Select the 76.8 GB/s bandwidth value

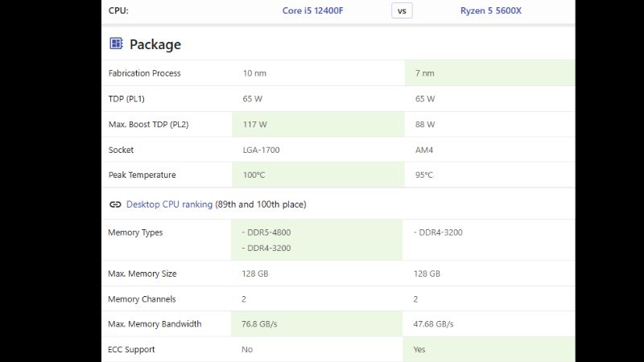(x=259, y=324)
